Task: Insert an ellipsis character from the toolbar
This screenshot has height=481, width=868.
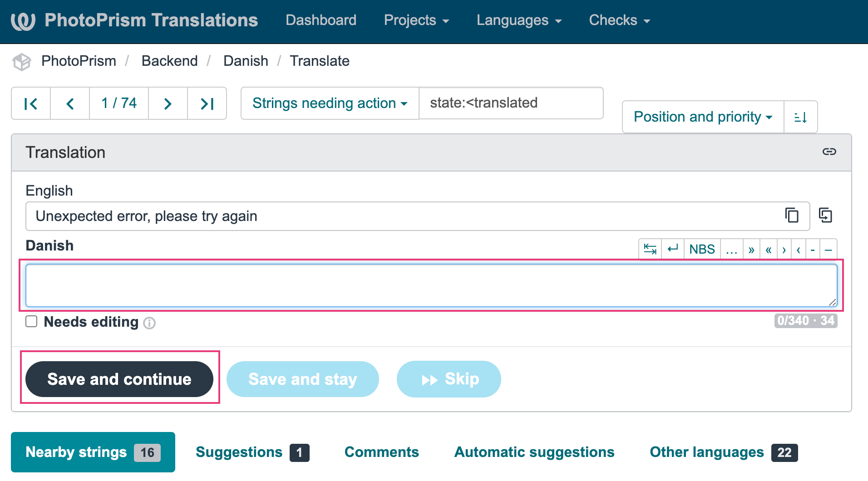Action: (x=731, y=249)
